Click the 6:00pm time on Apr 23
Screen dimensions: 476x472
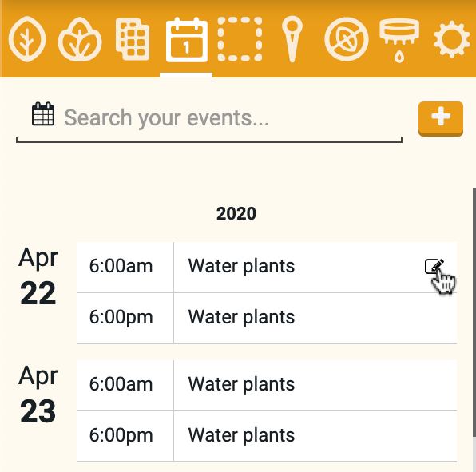(x=121, y=435)
